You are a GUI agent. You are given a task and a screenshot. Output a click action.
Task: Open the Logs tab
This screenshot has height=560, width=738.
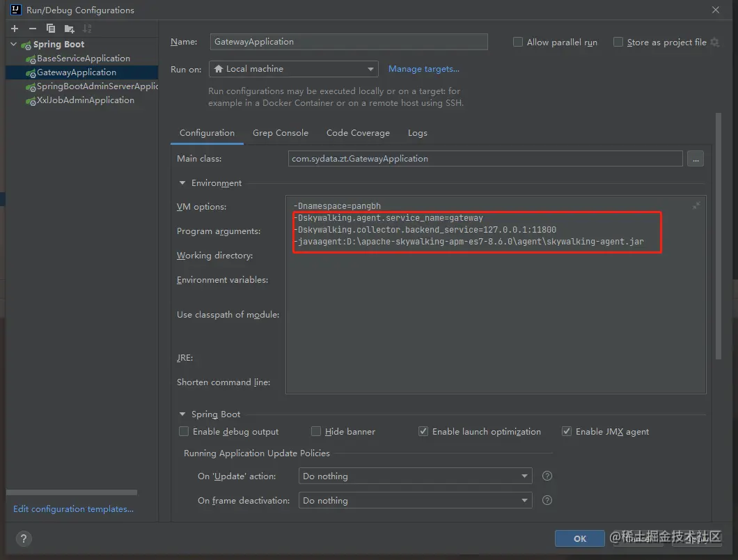418,133
